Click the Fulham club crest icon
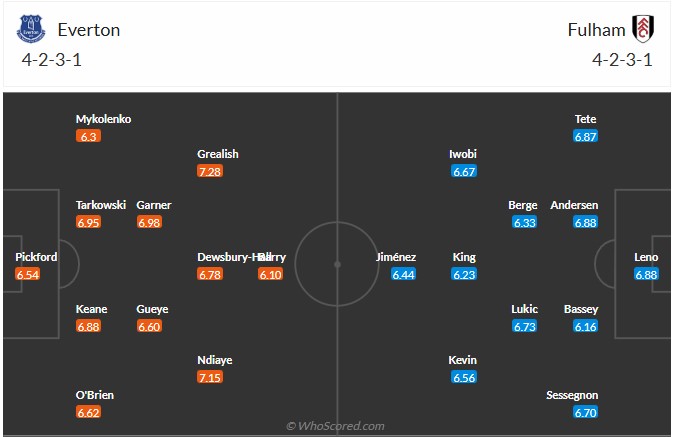 tap(643, 29)
